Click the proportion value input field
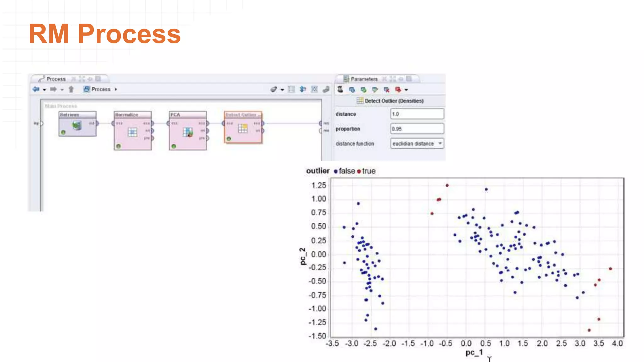644x362 pixels. point(417,129)
